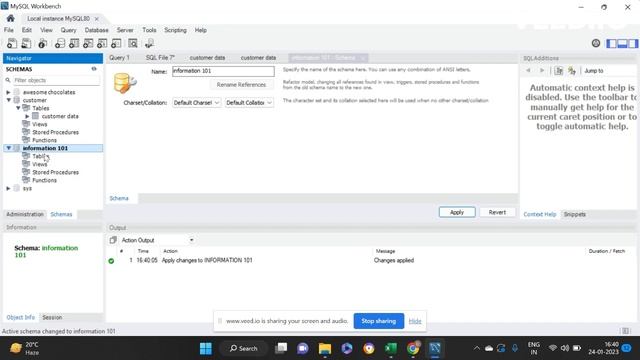Click the Apply button
This screenshot has width=640, height=360.
pos(457,212)
